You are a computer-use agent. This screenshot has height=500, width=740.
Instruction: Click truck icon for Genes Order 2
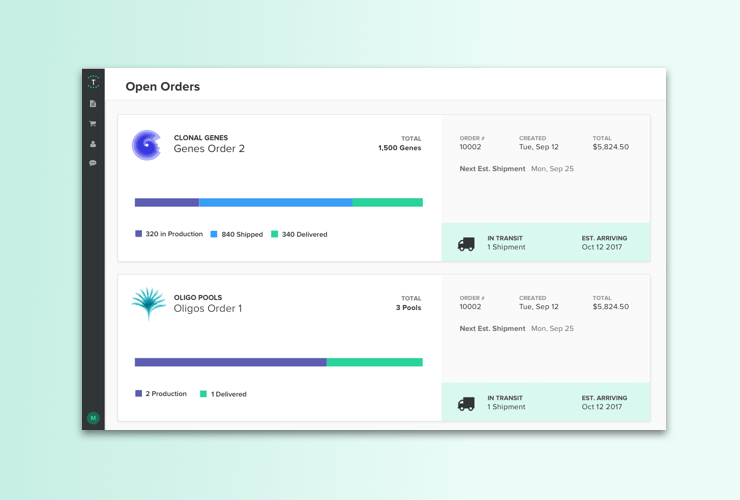point(466,244)
